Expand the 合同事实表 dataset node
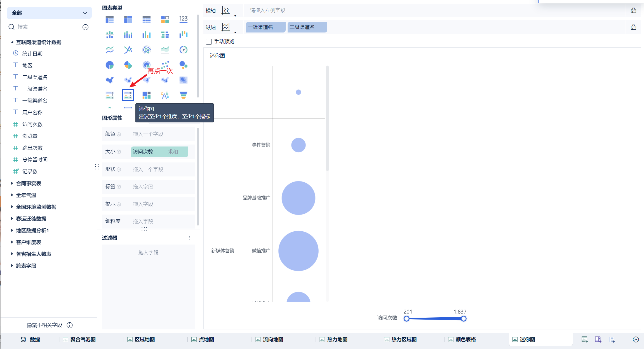This screenshot has width=644, height=349. tap(12, 183)
